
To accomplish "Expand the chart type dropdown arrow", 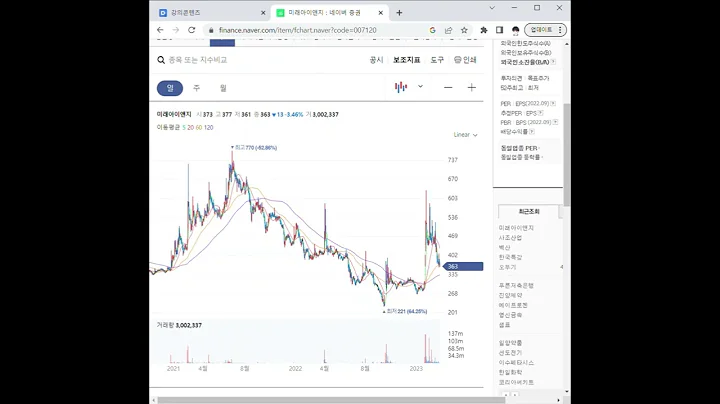I will [x=420, y=86].
